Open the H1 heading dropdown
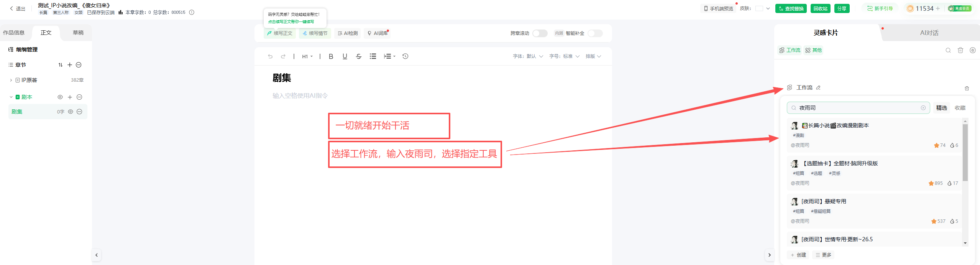Image resolution: width=980 pixels, height=265 pixels. coord(307,56)
